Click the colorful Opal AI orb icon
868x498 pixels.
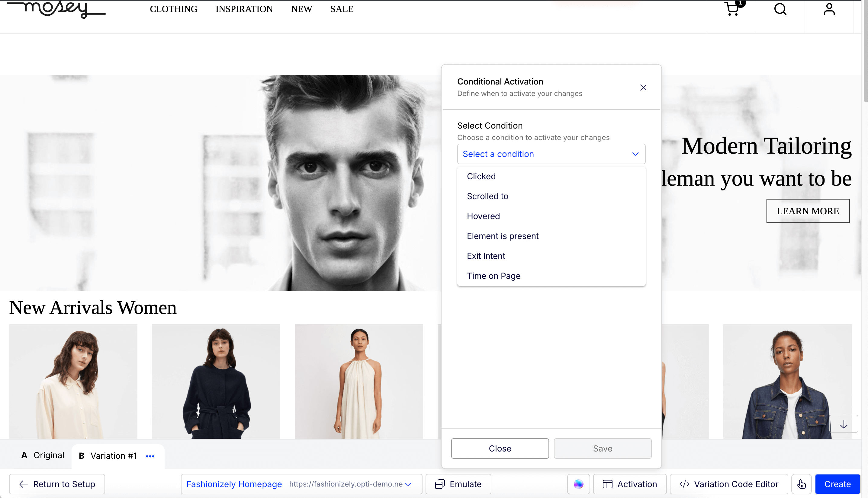click(578, 484)
